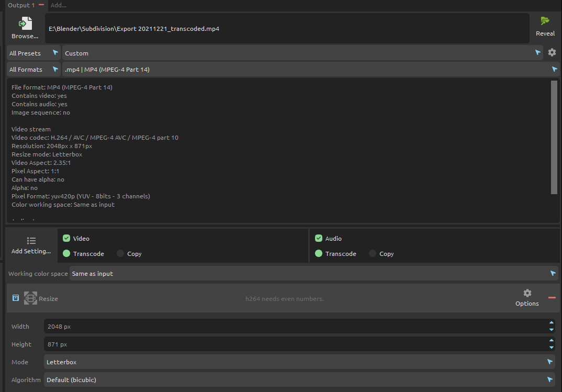The height and width of the screenshot is (392, 562).
Task: Click the format info scrollbar
Action: coord(554,138)
